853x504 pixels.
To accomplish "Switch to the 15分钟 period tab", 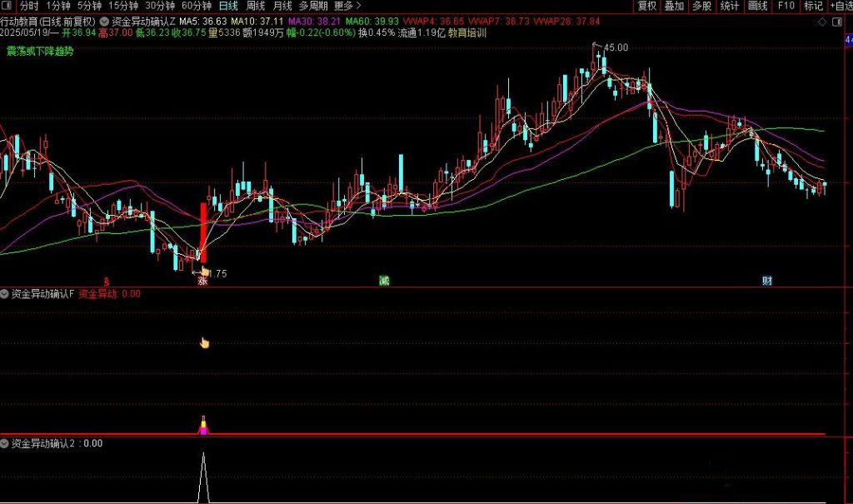I will pyautogui.click(x=122, y=6).
